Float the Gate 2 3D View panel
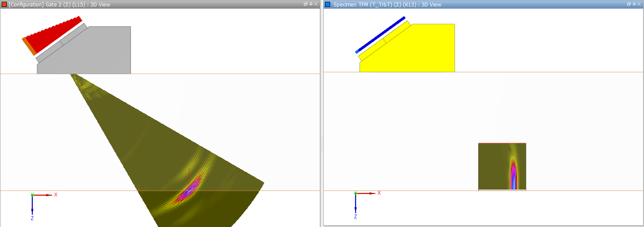Screen dimensions: 644x227 [306, 4]
